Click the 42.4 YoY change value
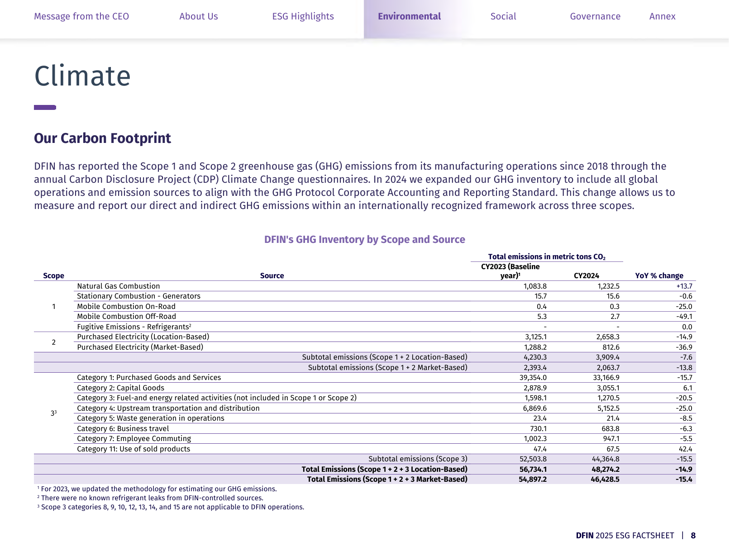The height and width of the screenshot is (560, 730). tap(686, 449)
